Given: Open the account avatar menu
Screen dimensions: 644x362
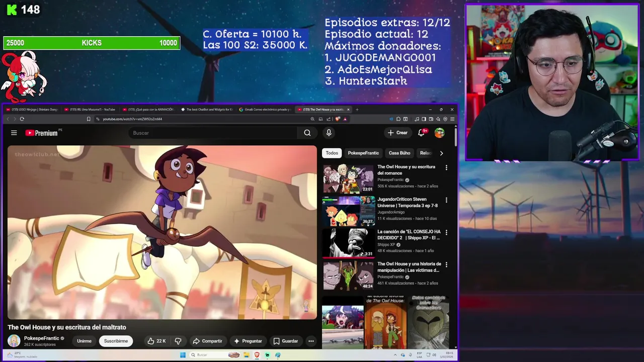Looking at the screenshot, I should 439,133.
